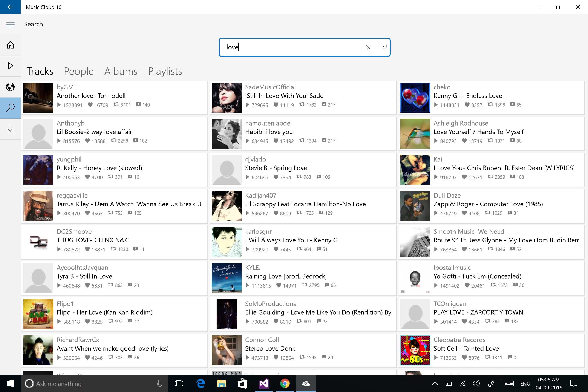Switch to the Playlists tab
Viewport: 588px width, 392px height.
pyautogui.click(x=165, y=71)
